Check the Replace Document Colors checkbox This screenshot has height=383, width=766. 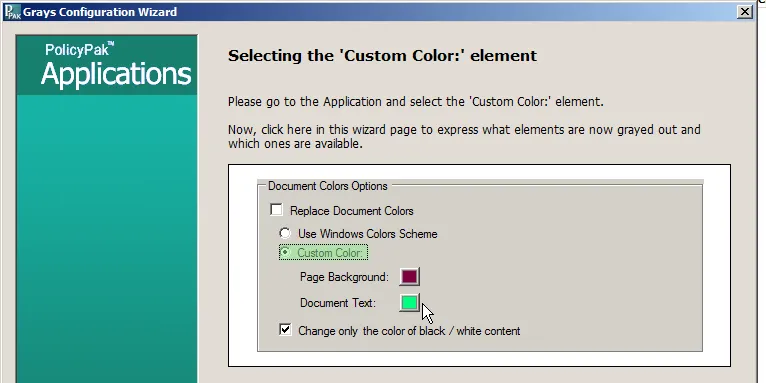click(277, 210)
